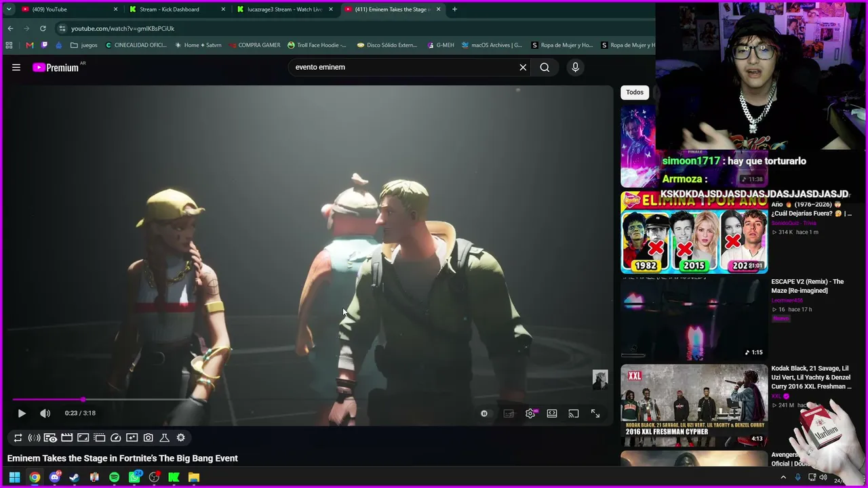The image size is (868, 488).
Task: Click the clapperboard icon below the player
Action: pyautogui.click(x=66, y=438)
